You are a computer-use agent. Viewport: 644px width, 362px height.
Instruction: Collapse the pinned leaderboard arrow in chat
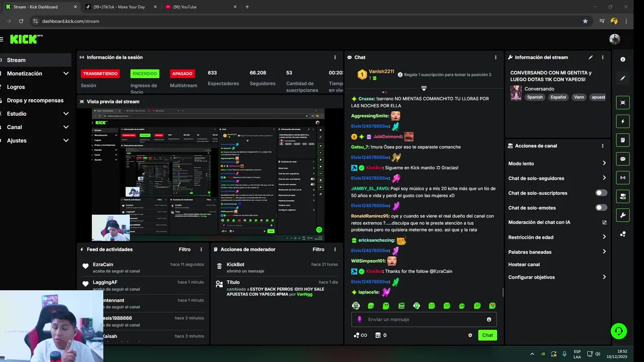click(x=424, y=88)
